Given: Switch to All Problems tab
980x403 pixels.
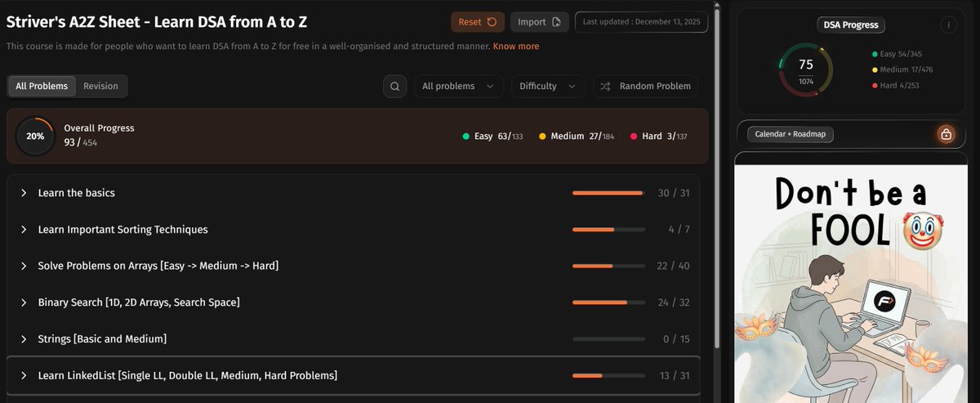Looking at the screenshot, I should (x=42, y=86).
